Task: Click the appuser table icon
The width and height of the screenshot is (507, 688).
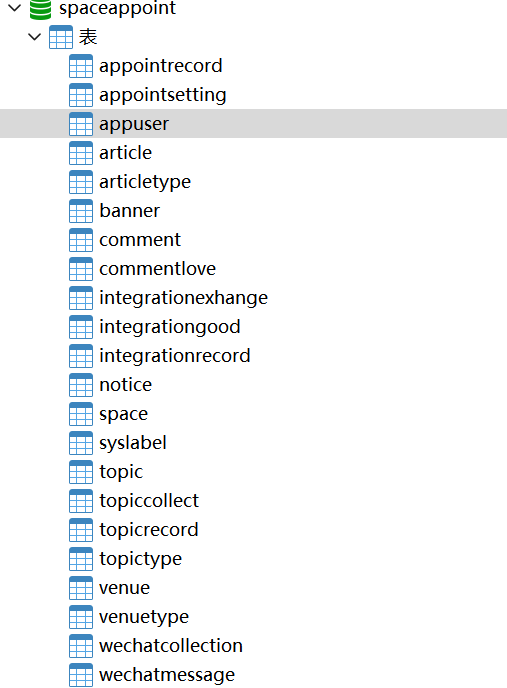Action: click(81, 124)
